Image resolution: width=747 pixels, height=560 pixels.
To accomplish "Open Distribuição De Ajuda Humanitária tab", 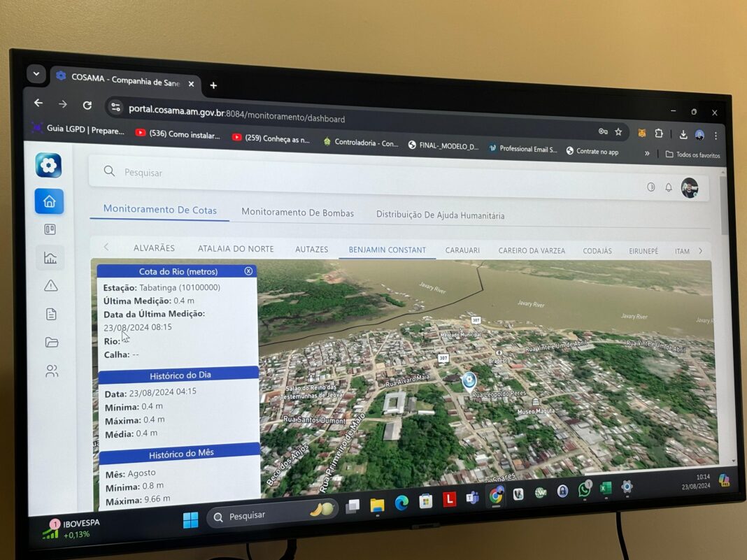I will tap(440, 215).
